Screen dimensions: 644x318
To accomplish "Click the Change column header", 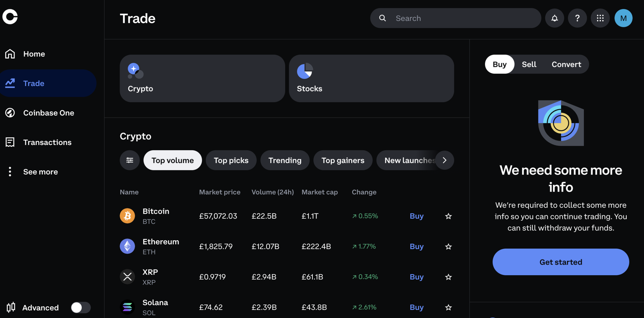I will tap(364, 192).
